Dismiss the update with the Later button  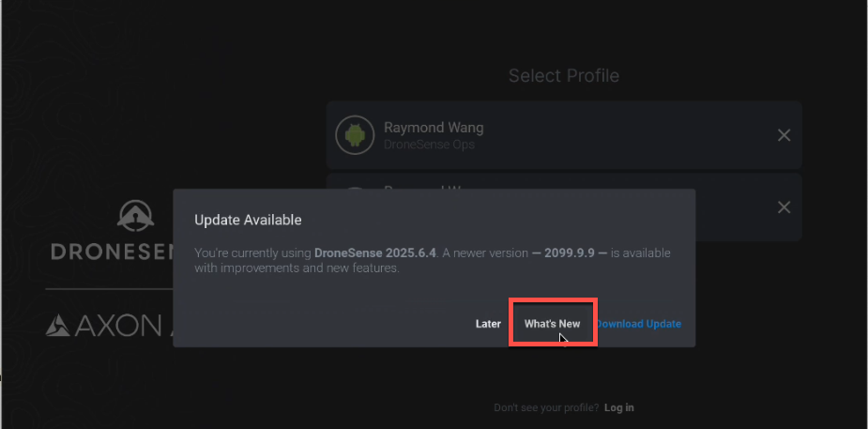point(488,324)
